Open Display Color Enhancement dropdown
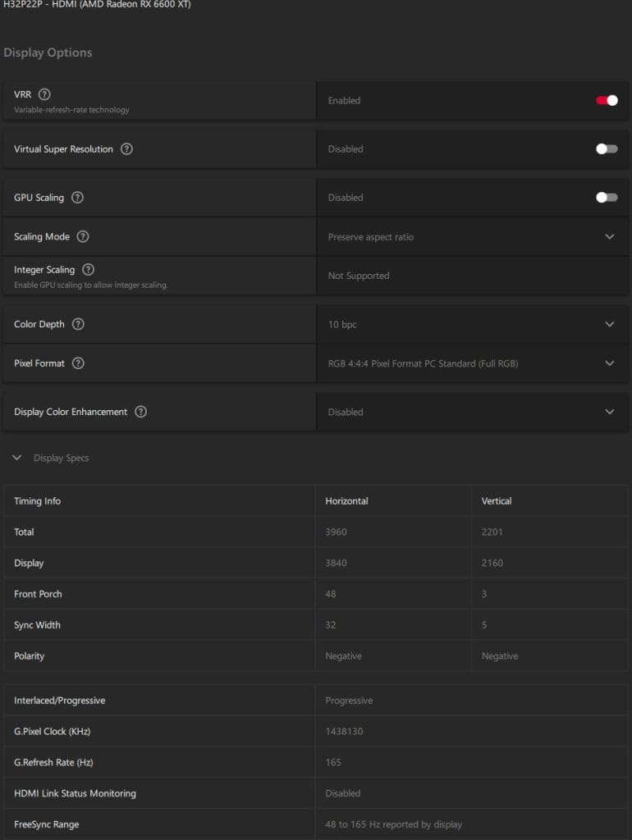 pos(609,412)
